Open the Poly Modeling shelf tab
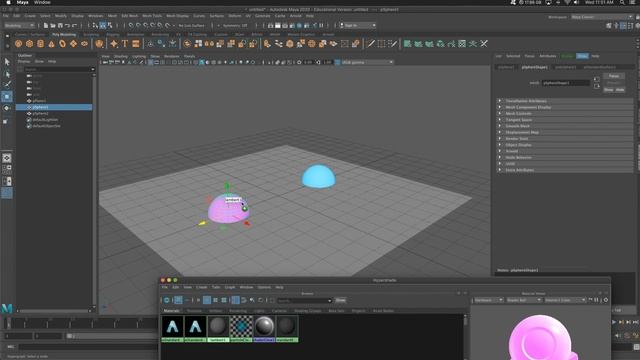Viewport: 640px width, 360px height. point(64,35)
